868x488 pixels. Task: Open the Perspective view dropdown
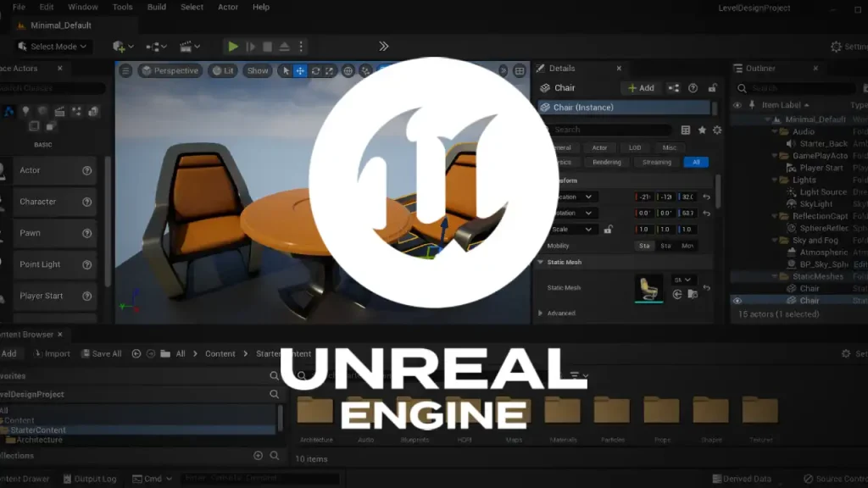[170, 71]
